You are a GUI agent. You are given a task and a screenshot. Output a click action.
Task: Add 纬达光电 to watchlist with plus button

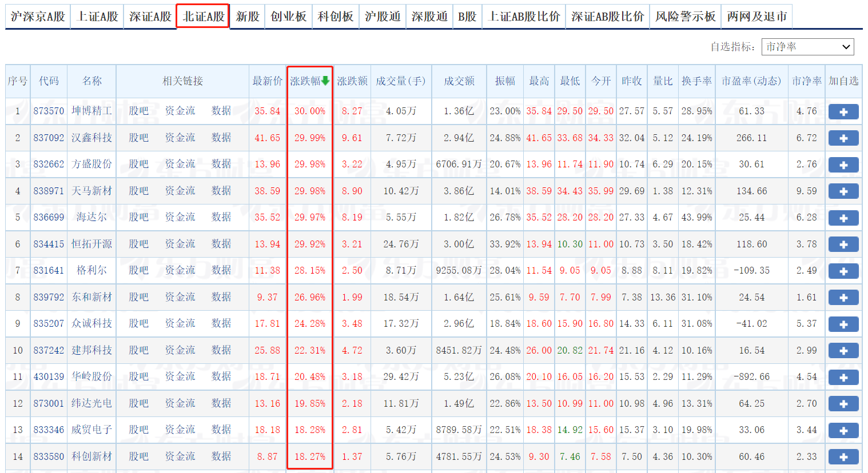click(x=843, y=404)
